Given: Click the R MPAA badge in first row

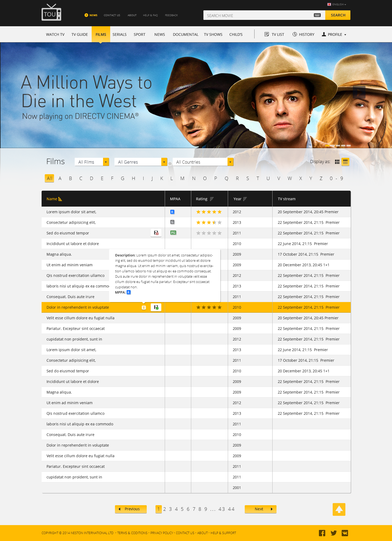Looking at the screenshot, I should [x=172, y=212].
